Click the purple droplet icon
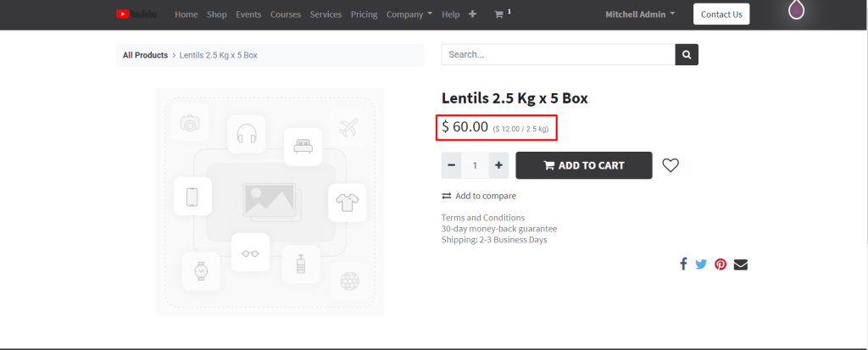868x350 pixels. point(796,10)
